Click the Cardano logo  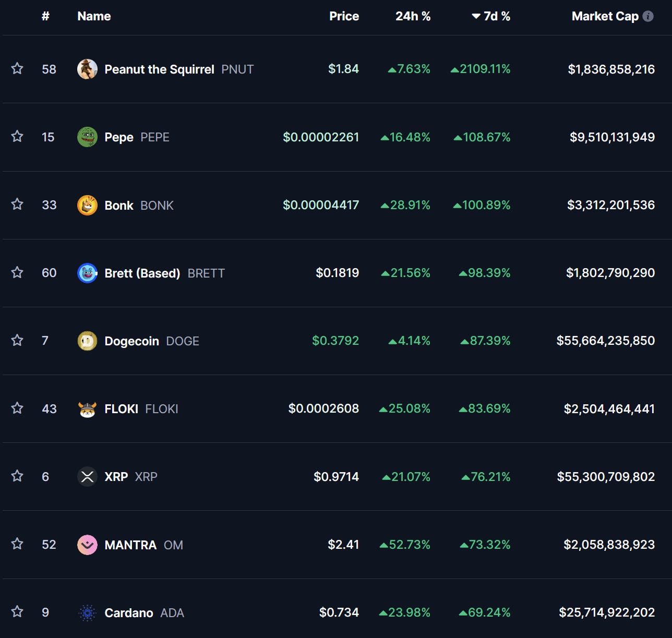87,613
